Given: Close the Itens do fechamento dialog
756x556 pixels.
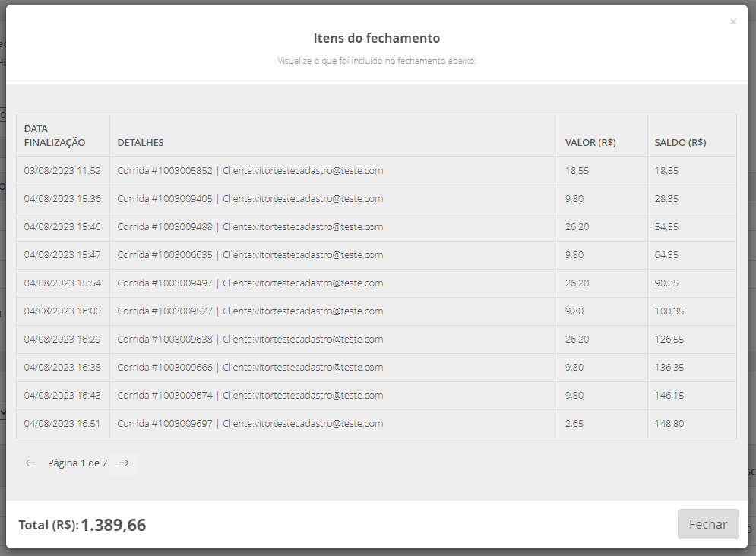Looking at the screenshot, I should pyautogui.click(x=733, y=22).
